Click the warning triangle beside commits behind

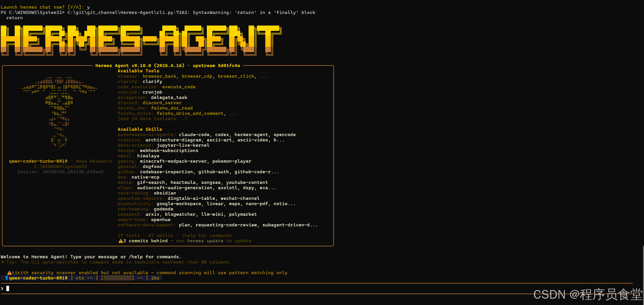click(x=121, y=241)
